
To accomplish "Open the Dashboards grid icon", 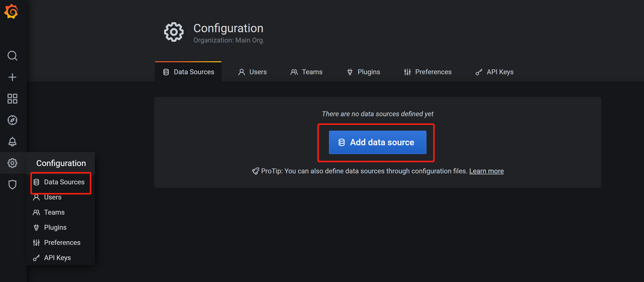I will (x=12, y=99).
